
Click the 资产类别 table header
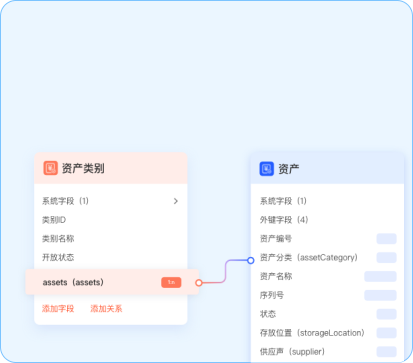(x=111, y=168)
